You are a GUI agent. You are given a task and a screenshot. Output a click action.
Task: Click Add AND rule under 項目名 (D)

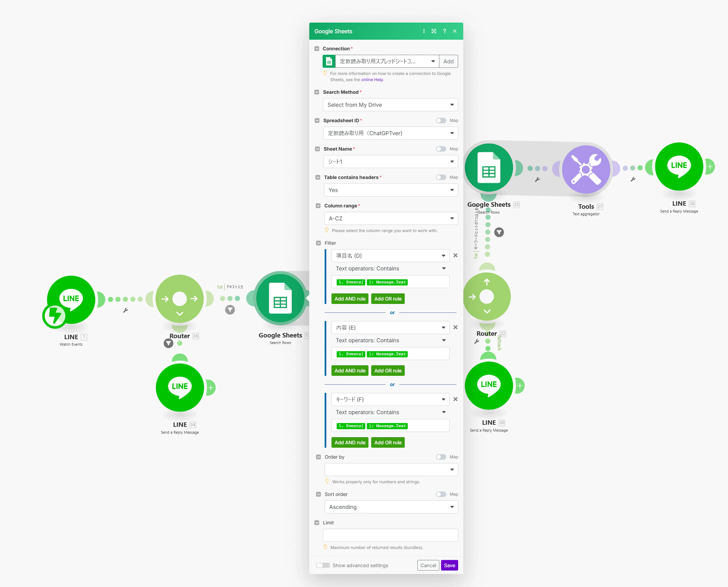[350, 299]
